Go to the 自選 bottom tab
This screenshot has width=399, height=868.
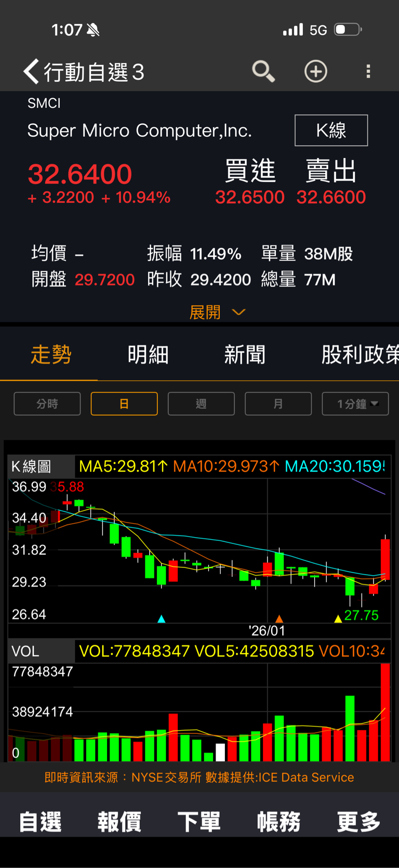pyautogui.click(x=40, y=822)
